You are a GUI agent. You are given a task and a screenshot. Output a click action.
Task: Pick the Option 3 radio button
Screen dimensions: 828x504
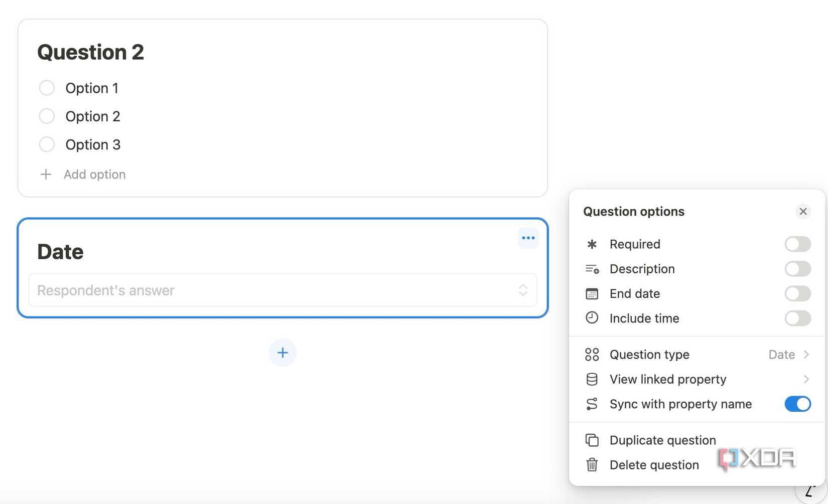pyautogui.click(x=47, y=144)
